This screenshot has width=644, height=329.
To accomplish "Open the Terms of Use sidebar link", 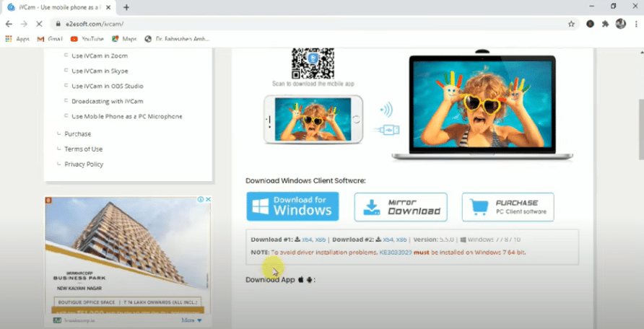I will click(83, 149).
